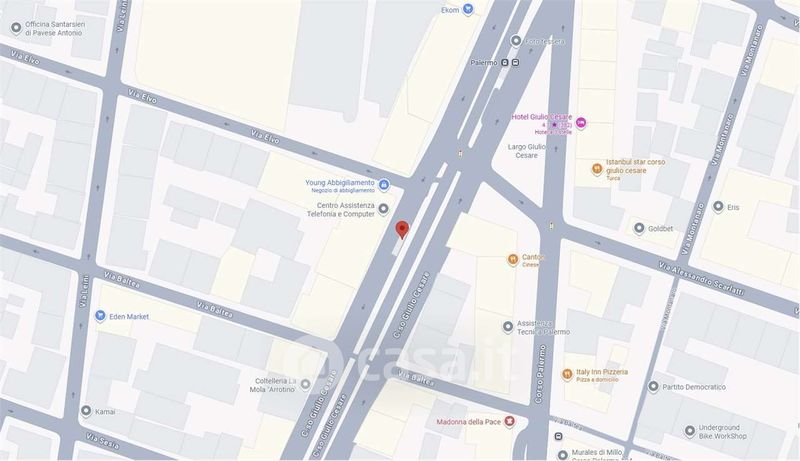Screen dimensions: 800x461
Task: Click the Underground Bike WorkShop pin
Action: click(x=690, y=431)
